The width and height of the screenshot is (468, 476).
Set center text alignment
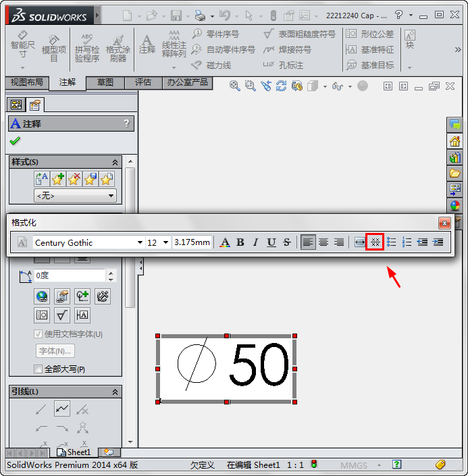(323, 242)
